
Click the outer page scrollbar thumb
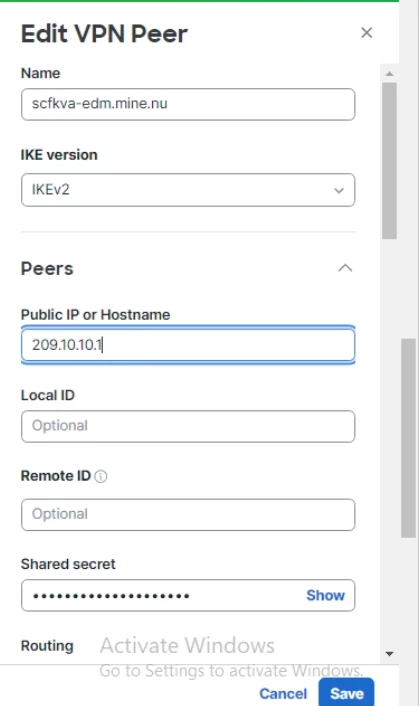(409, 438)
